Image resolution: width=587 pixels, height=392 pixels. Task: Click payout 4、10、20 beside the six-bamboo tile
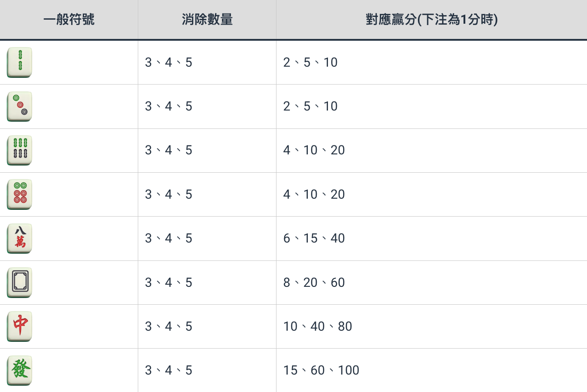point(314,150)
